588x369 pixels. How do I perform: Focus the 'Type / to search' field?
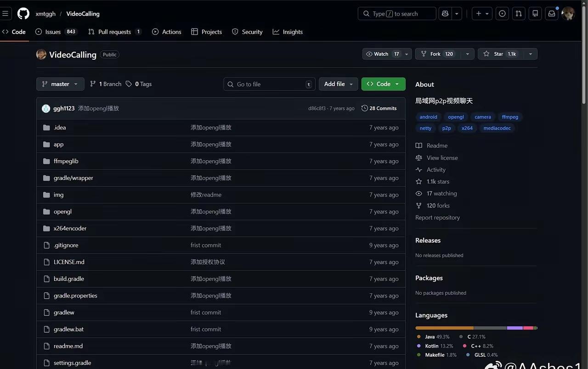[397, 14]
